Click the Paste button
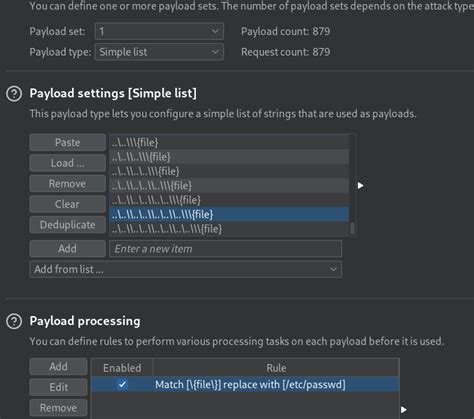The width and height of the screenshot is (474, 419). pos(68,143)
